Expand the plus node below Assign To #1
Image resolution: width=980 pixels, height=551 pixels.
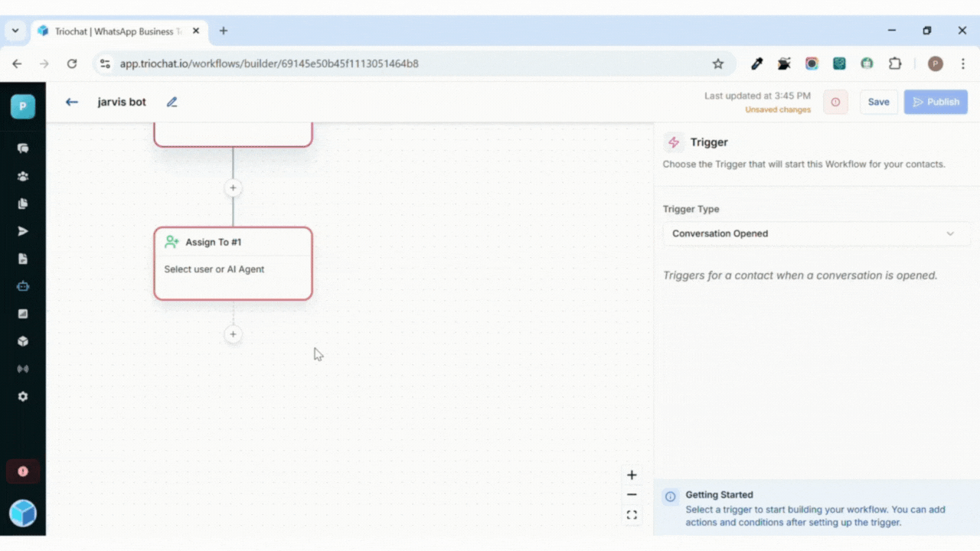pos(233,334)
